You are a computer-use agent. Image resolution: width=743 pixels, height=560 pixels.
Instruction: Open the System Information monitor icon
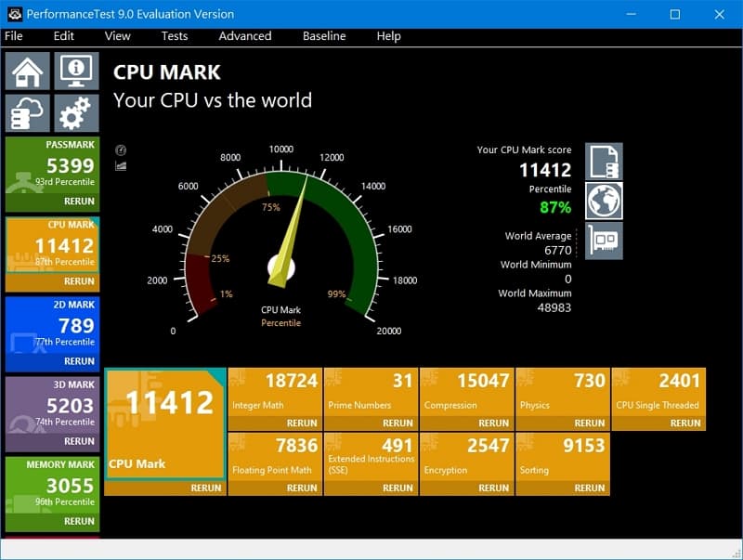coord(76,72)
